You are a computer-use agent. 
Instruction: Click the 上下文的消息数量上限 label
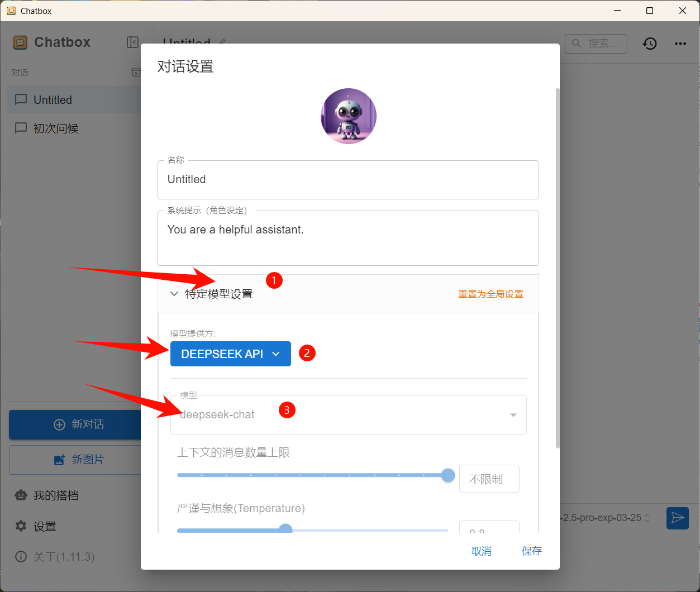[x=234, y=452]
